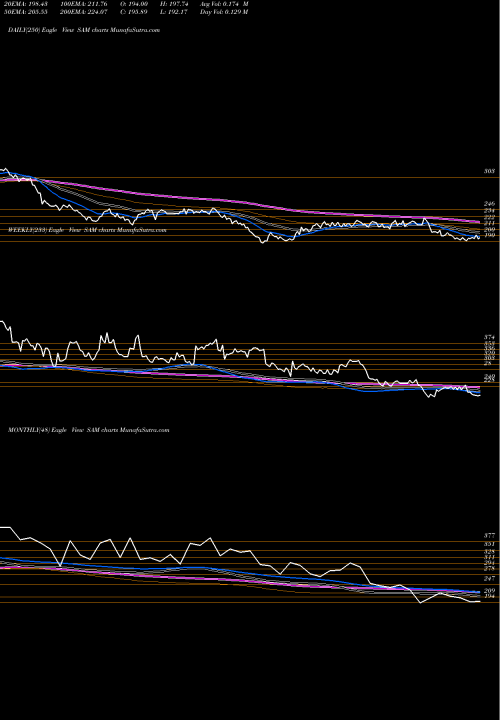Image resolution: width=500 pixels, height=720 pixels.
Task: Click the DAILY Eagle View chart title
Action: pos(84,30)
